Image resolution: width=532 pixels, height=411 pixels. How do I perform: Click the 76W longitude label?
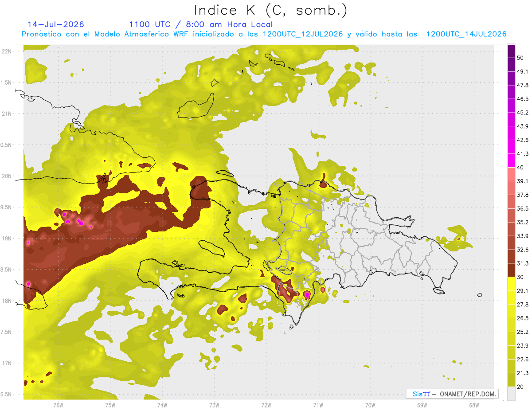[x=58, y=405]
